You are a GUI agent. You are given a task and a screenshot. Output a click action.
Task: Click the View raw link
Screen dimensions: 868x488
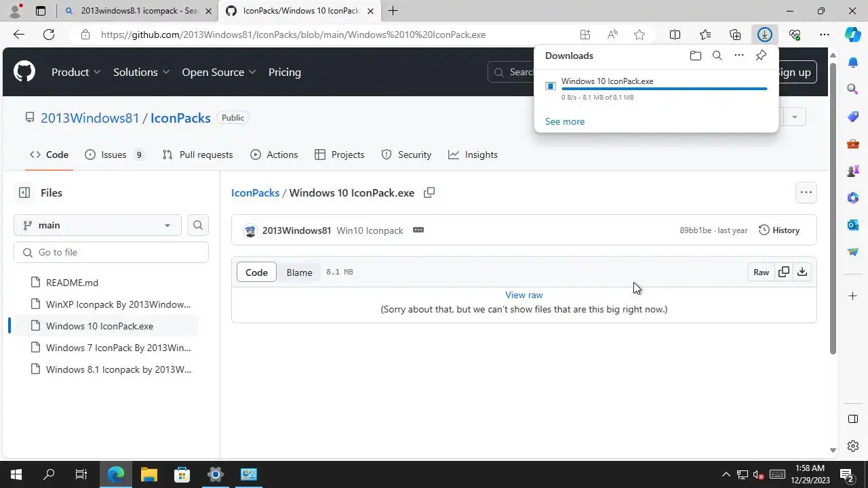point(524,295)
